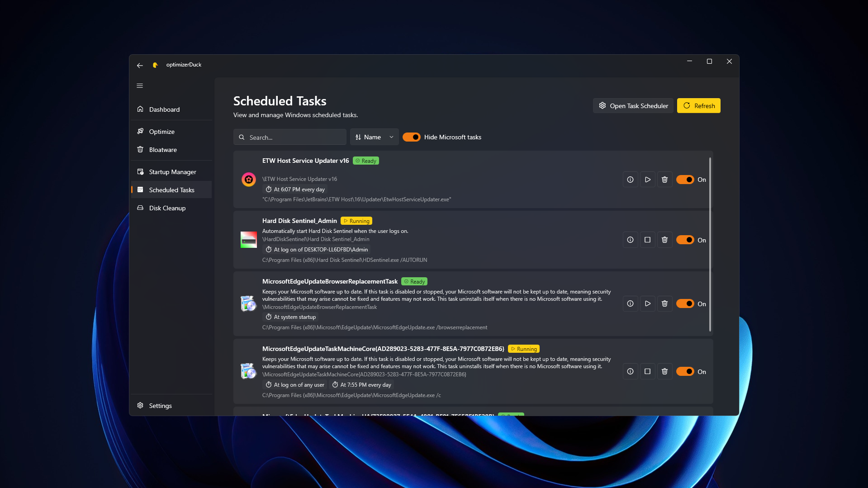The image size is (868, 488).
Task: Minimize the optimizerDuck window
Action: pos(689,61)
